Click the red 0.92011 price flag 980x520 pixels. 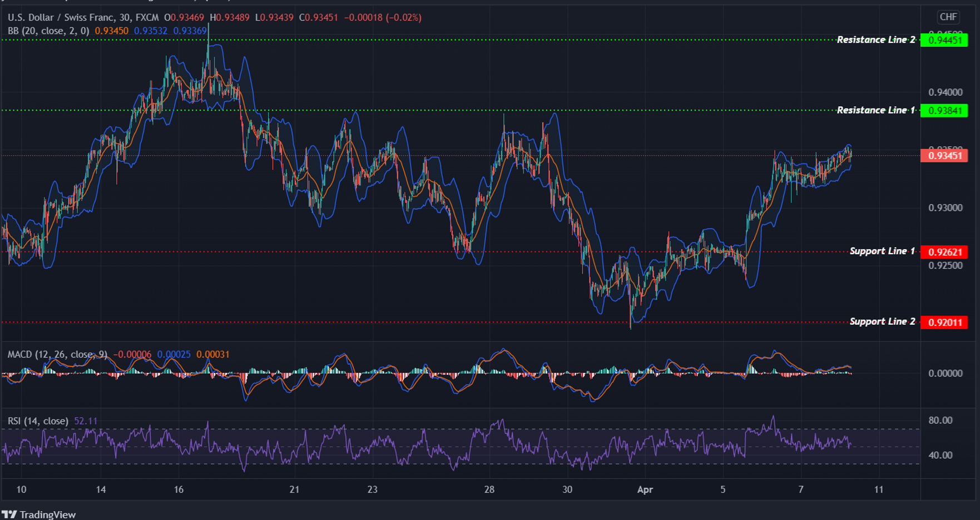pos(945,321)
